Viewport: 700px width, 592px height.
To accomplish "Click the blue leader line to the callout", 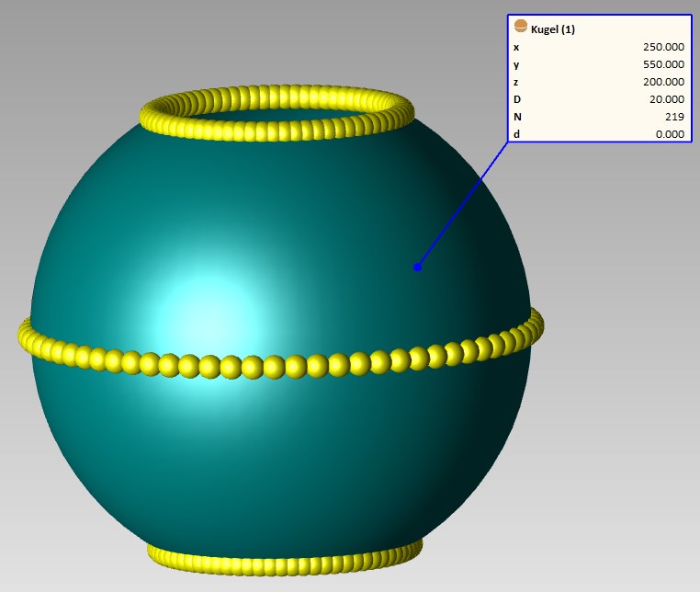I will coord(464,203).
